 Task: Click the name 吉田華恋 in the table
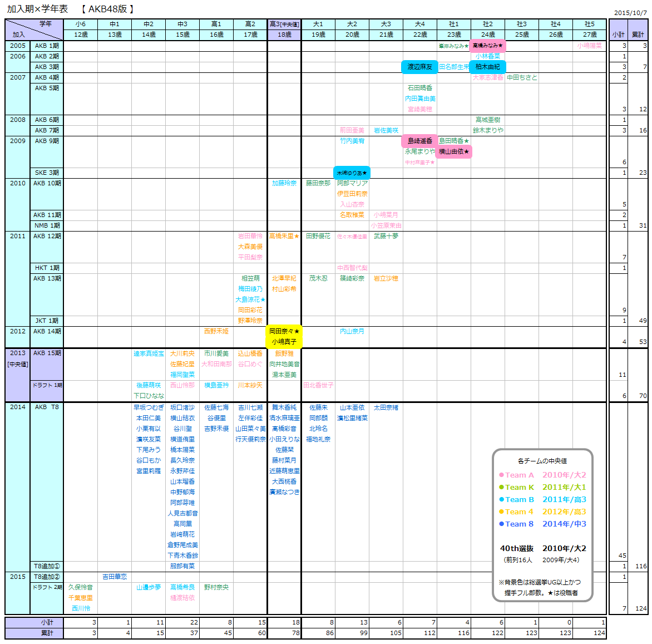point(115,577)
